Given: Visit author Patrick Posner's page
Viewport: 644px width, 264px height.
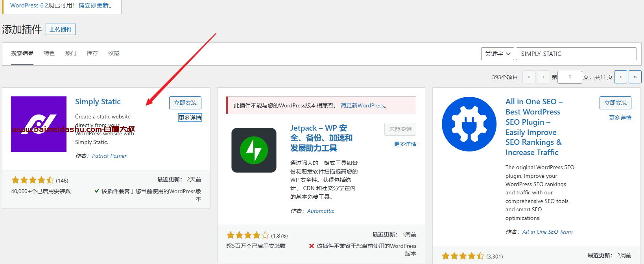Looking at the screenshot, I should coord(109,156).
